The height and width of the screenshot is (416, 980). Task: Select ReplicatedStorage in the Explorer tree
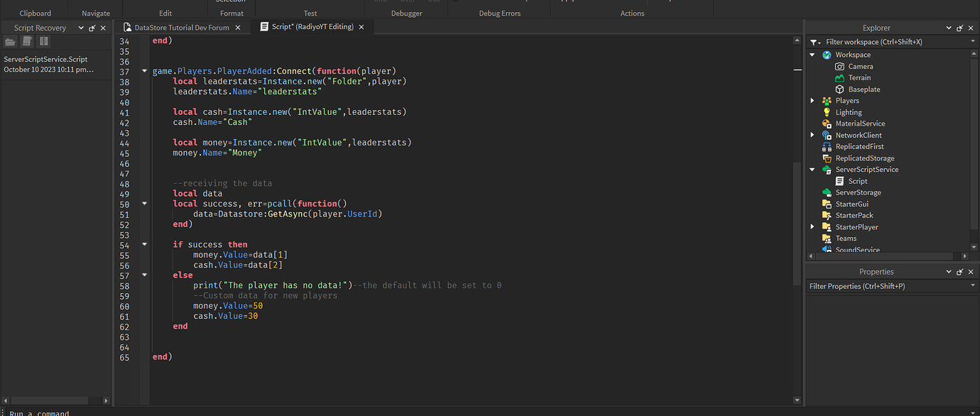(x=864, y=158)
